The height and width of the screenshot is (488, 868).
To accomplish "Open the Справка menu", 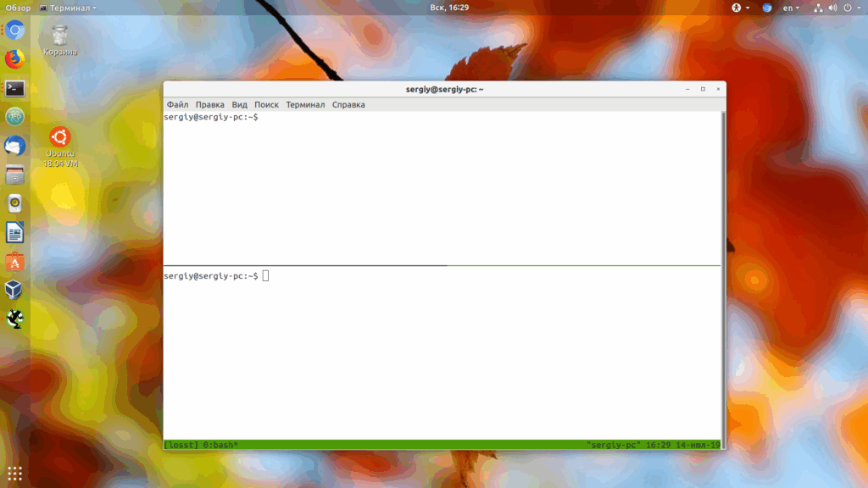I will [348, 104].
